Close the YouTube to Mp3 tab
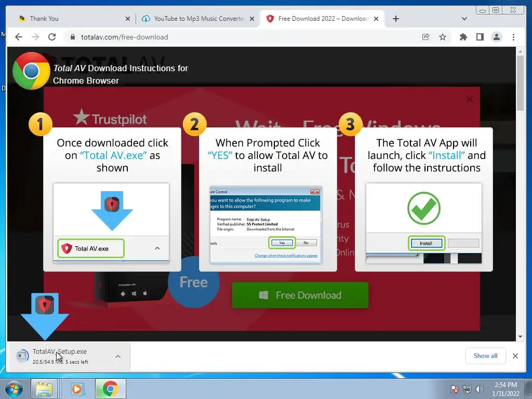The height and width of the screenshot is (399, 532). click(252, 19)
